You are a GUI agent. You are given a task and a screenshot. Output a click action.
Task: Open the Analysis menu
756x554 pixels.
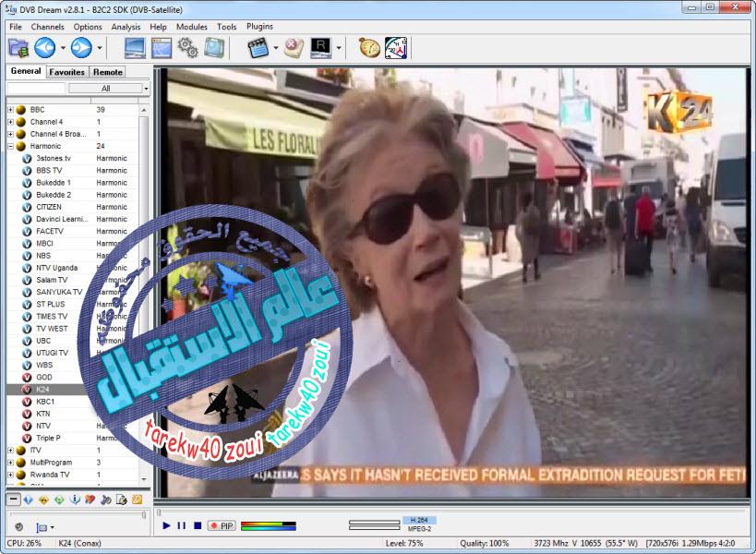tap(126, 27)
